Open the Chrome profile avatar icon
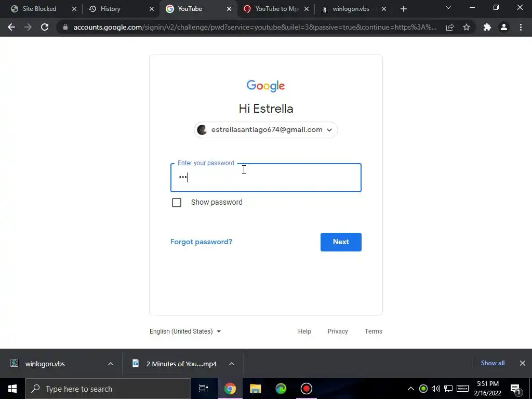 pos(504,27)
